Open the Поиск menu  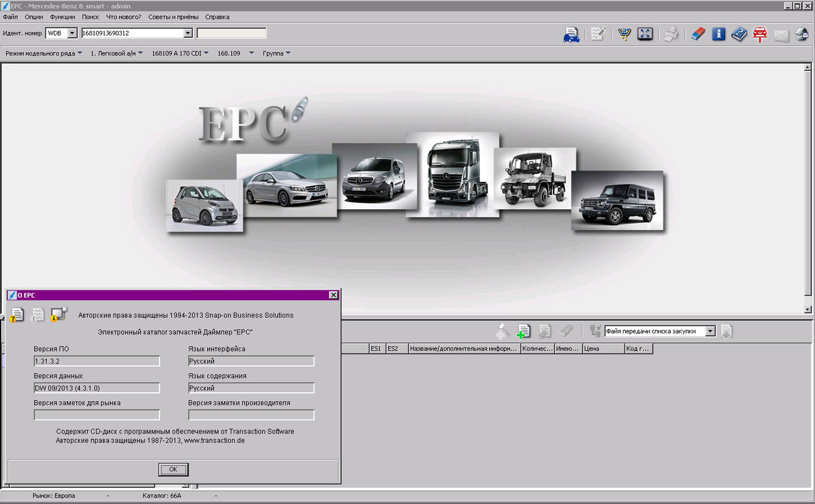[x=90, y=17]
